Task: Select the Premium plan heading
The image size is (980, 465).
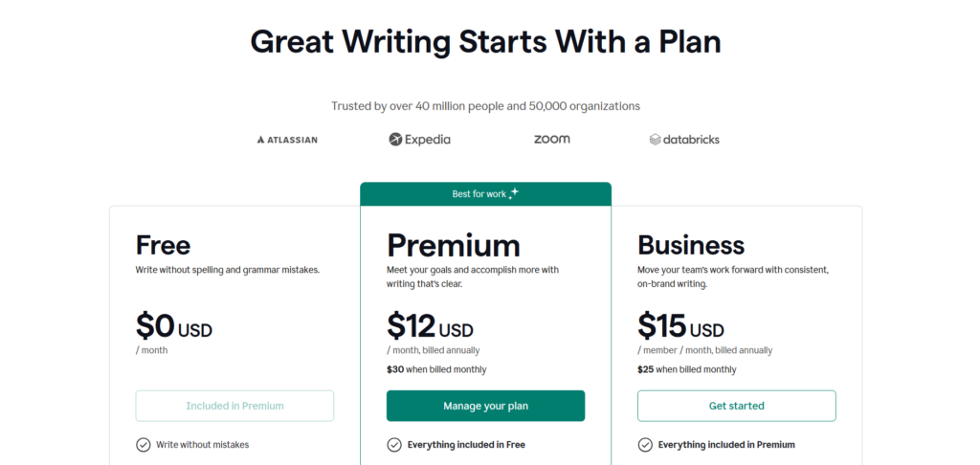Action: 453,245
